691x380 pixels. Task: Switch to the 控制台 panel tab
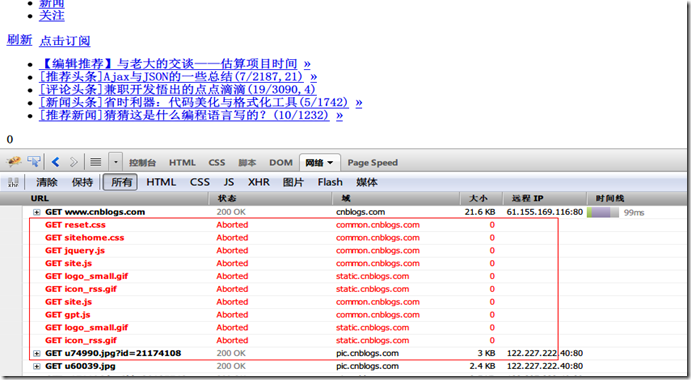[142, 163]
